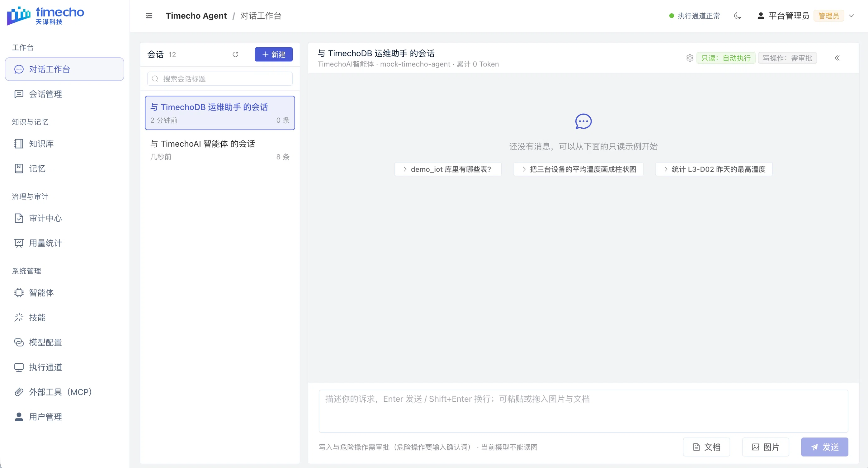Focus the message input text area
The height and width of the screenshot is (468, 868).
pyautogui.click(x=583, y=411)
